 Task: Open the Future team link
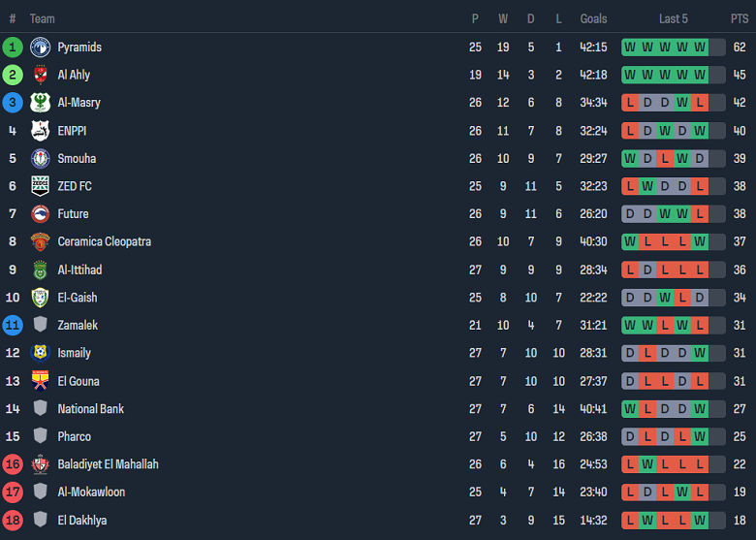pyautogui.click(x=73, y=214)
